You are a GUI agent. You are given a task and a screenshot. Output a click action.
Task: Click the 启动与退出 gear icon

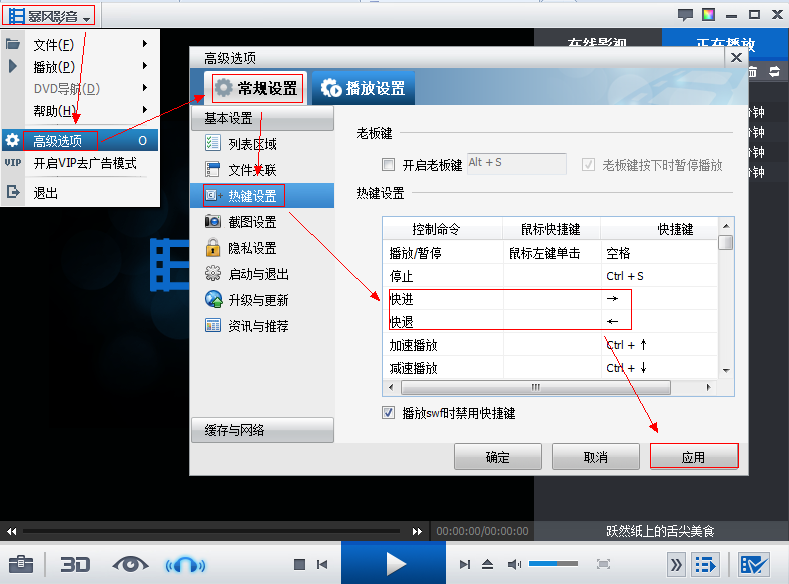[x=213, y=273]
